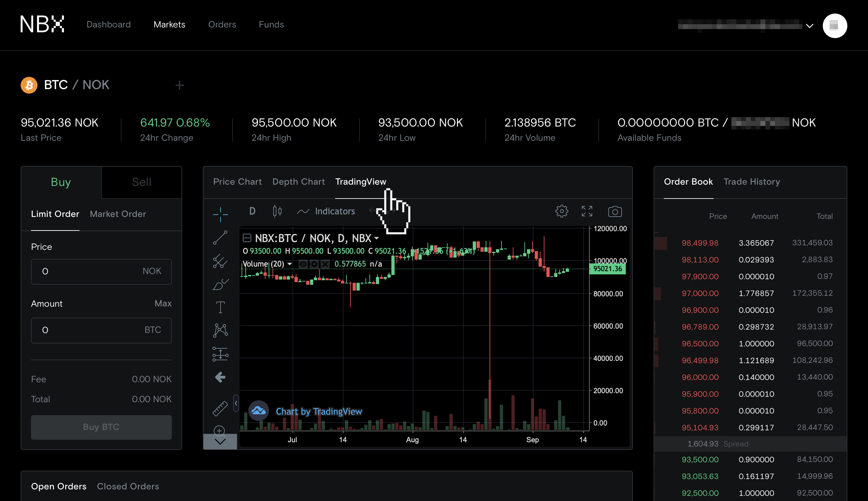The width and height of the screenshot is (868, 501).
Task: Collapse the chart legend box toggle
Action: pos(247,238)
